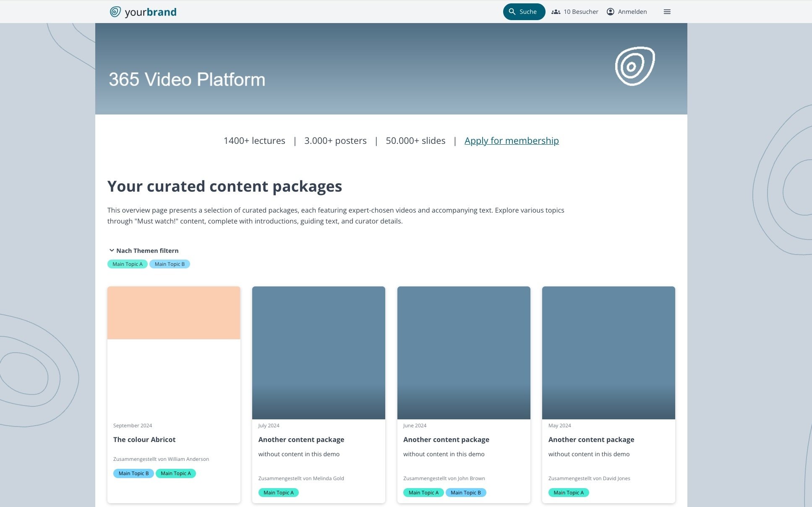The image size is (812, 507).
Task: Click the yourbrand logo in the header
Action: click(x=143, y=12)
